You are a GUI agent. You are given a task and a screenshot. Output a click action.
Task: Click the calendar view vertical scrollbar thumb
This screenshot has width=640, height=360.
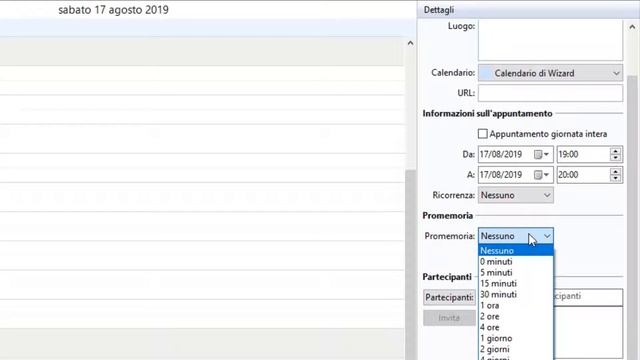[x=410, y=264]
